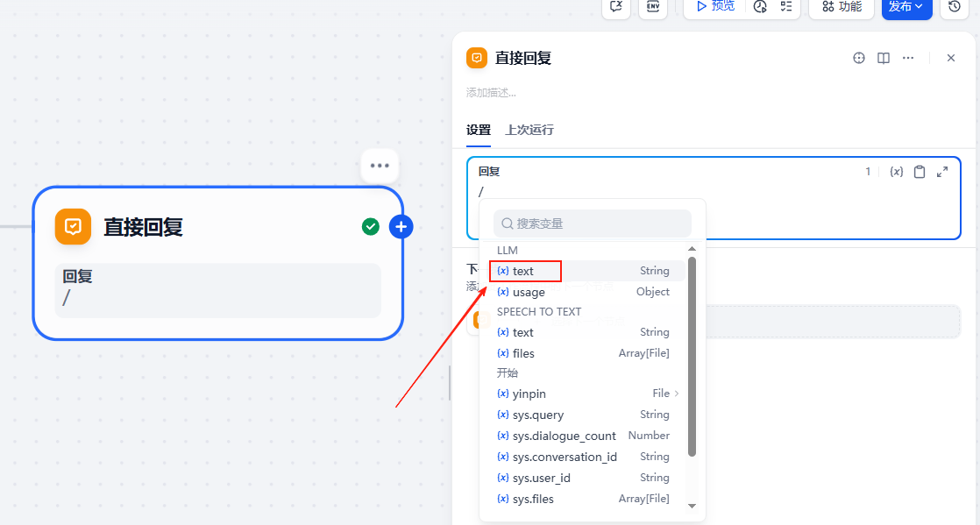This screenshot has height=525, width=980.
Task: Open the 发布 publish dropdown
Action: pos(905,6)
